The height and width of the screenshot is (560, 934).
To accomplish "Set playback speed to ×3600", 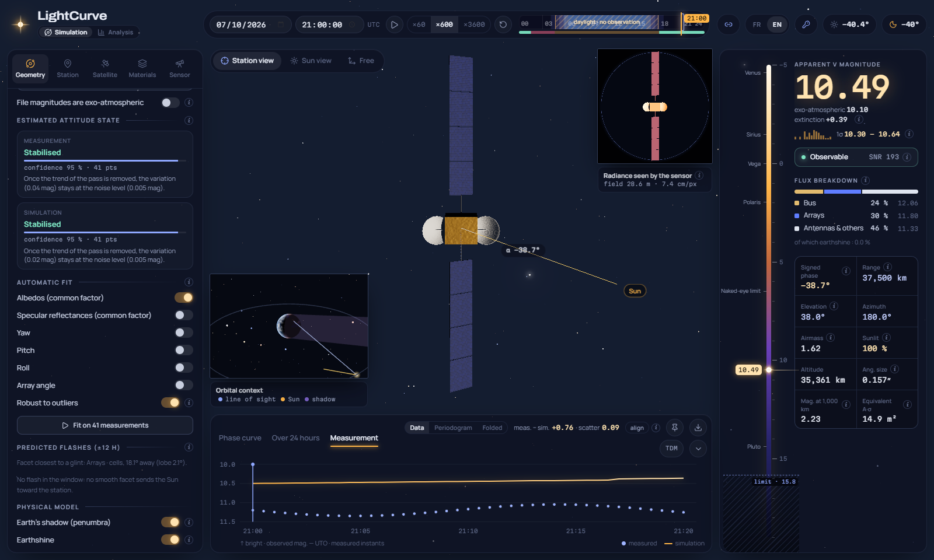I will (x=474, y=24).
